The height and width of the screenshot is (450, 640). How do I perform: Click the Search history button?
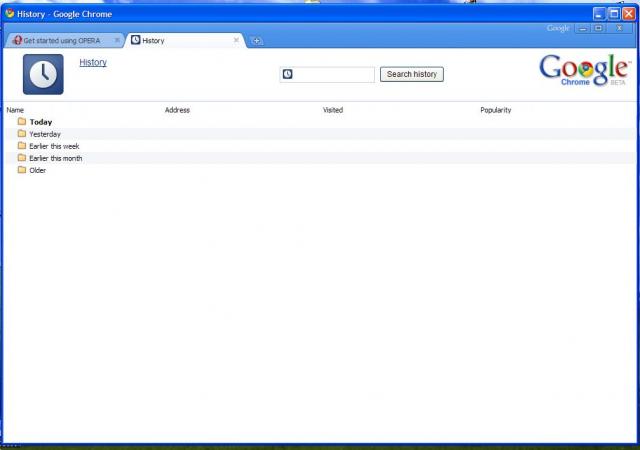tap(412, 74)
